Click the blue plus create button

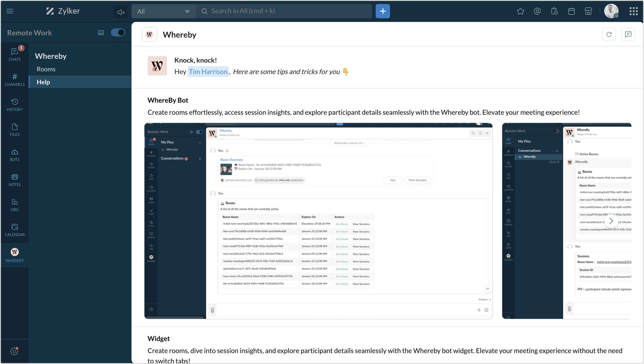click(x=383, y=11)
